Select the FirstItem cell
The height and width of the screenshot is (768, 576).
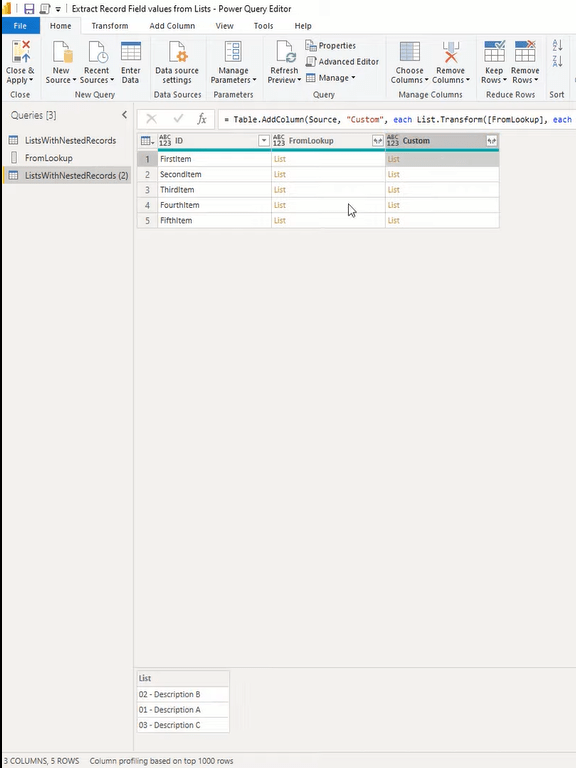pos(215,159)
